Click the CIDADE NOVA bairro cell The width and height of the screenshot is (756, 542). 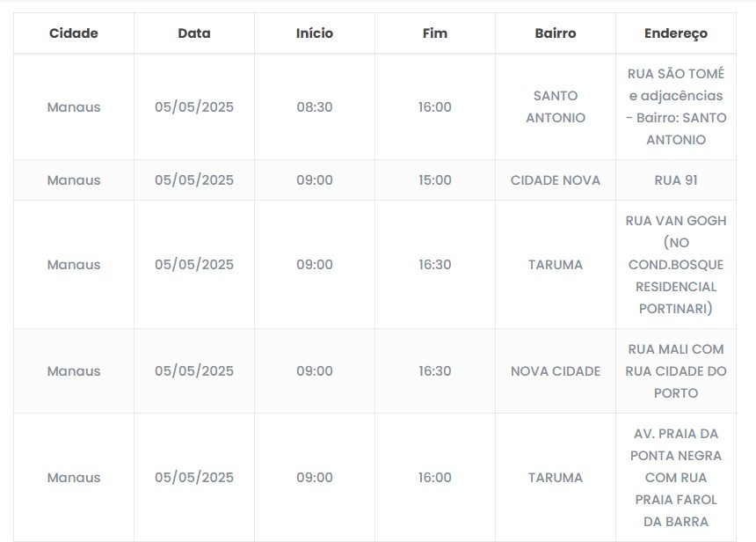(556, 180)
